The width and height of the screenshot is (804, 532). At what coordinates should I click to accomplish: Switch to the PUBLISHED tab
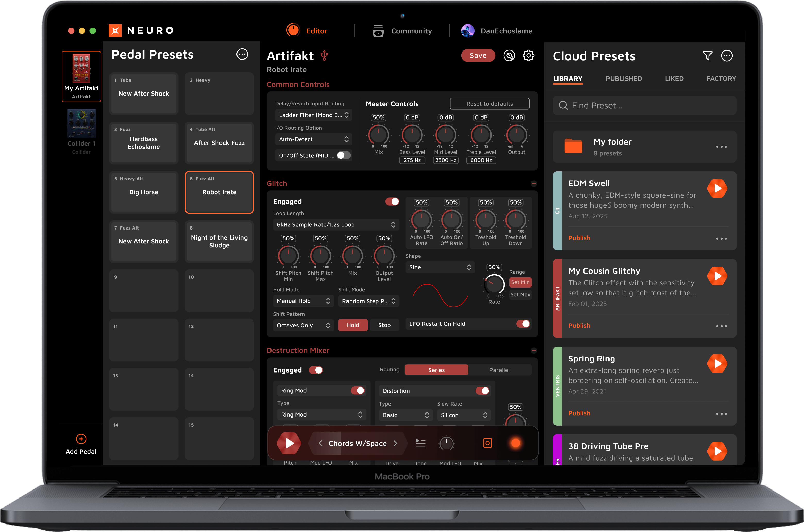click(623, 79)
